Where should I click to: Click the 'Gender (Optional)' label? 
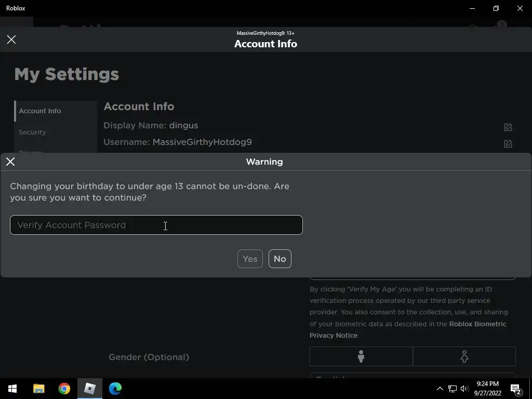coord(149,357)
